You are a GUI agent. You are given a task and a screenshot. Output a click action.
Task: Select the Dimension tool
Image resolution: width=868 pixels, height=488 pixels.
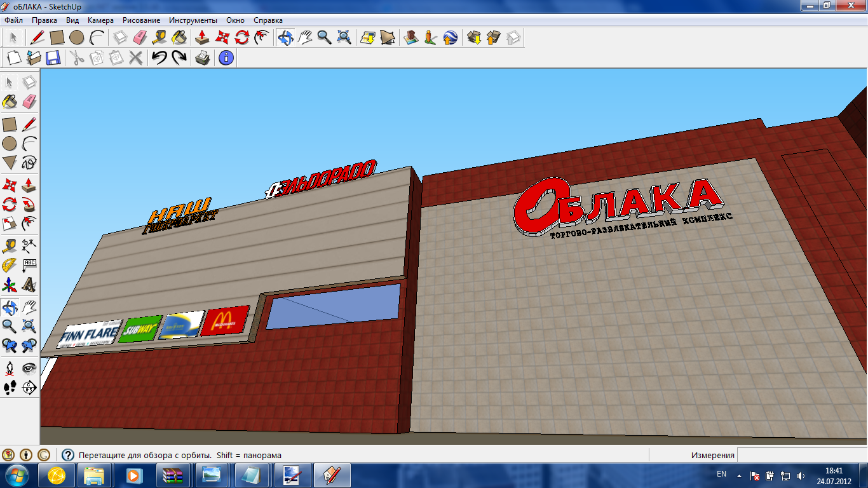[29, 245]
